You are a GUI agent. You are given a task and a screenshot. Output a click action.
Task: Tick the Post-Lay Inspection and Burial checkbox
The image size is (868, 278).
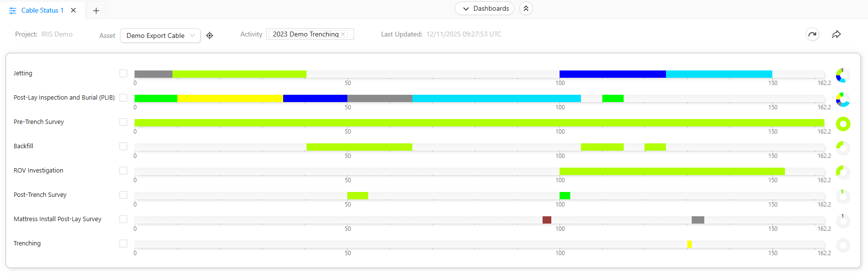[x=123, y=98]
